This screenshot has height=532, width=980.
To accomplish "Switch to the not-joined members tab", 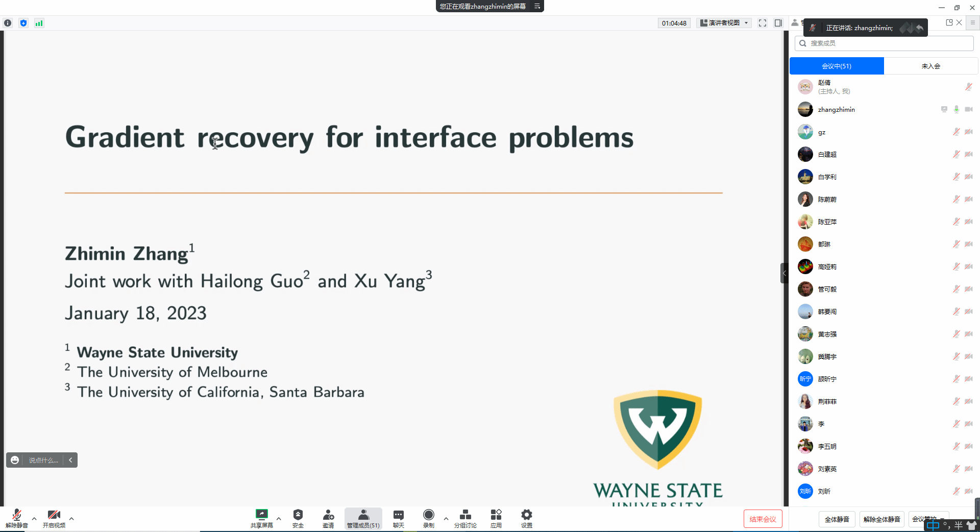I will (930, 66).
